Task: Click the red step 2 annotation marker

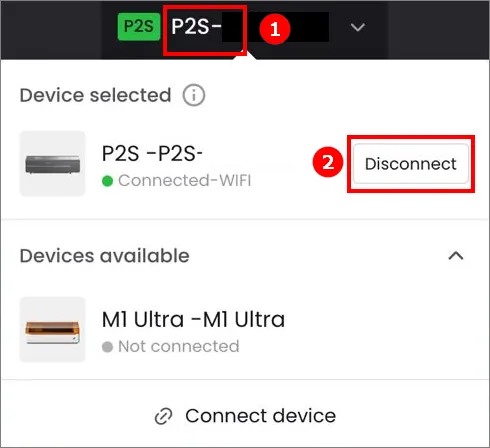Action: (x=328, y=162)
